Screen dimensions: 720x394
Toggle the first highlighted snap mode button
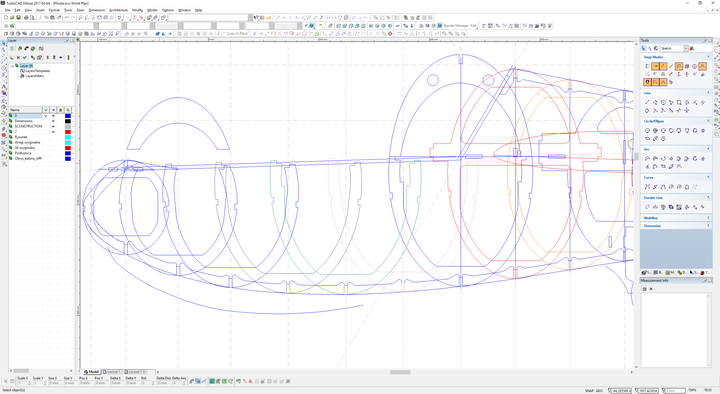click(x=655, y=67)
